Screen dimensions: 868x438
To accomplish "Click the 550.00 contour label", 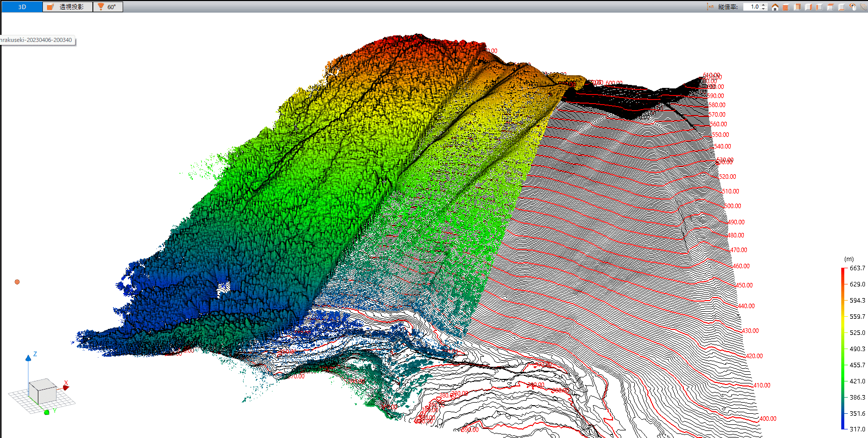I will click(x=720, y=135).
